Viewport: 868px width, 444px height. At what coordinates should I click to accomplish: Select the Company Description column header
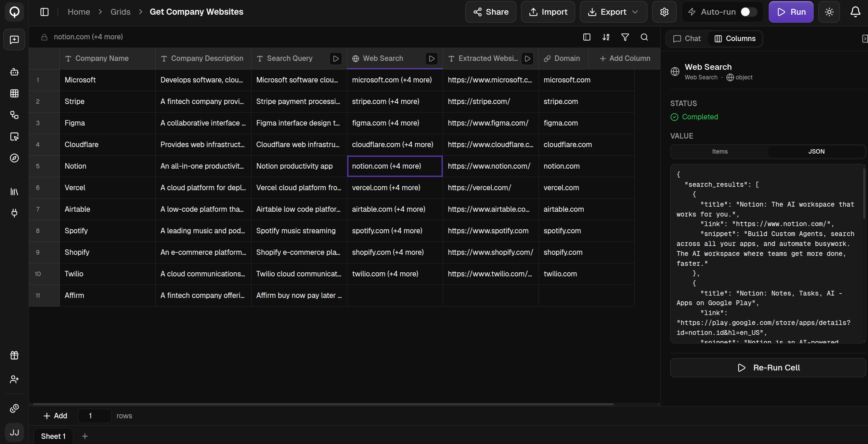pyautogui.click(x=203, y=58)
